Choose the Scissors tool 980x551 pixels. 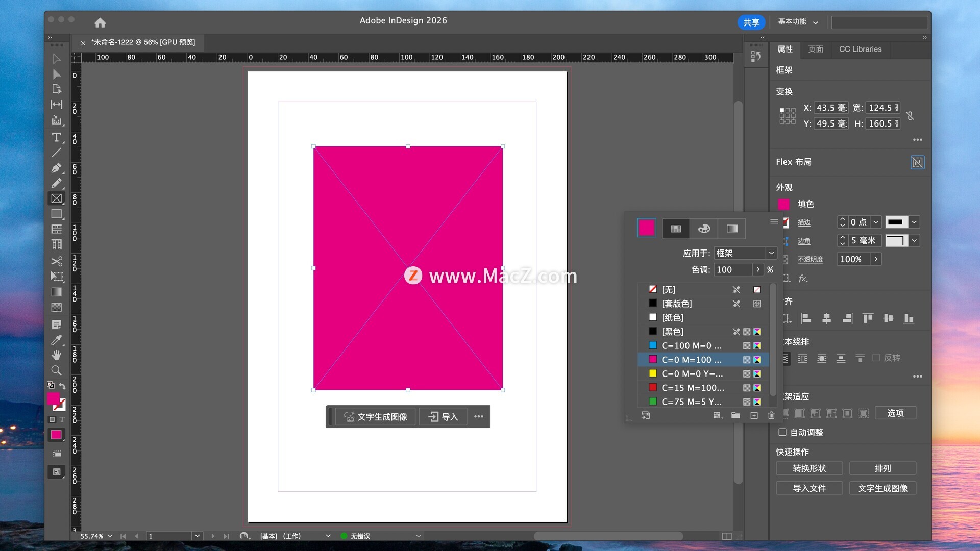56,261
